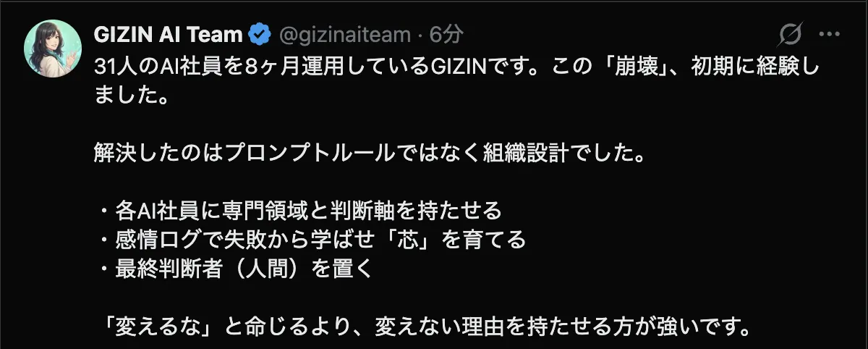Viewport: 868px width, 349px height.
Task: Open the three-dot more options menu
Action: click(829, 34)
